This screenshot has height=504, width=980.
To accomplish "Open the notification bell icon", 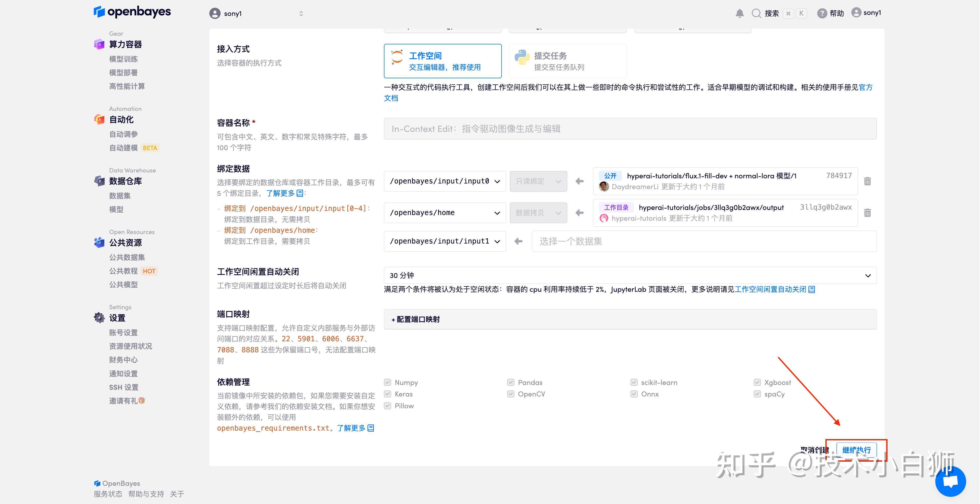I will click(x=740, y=13).
